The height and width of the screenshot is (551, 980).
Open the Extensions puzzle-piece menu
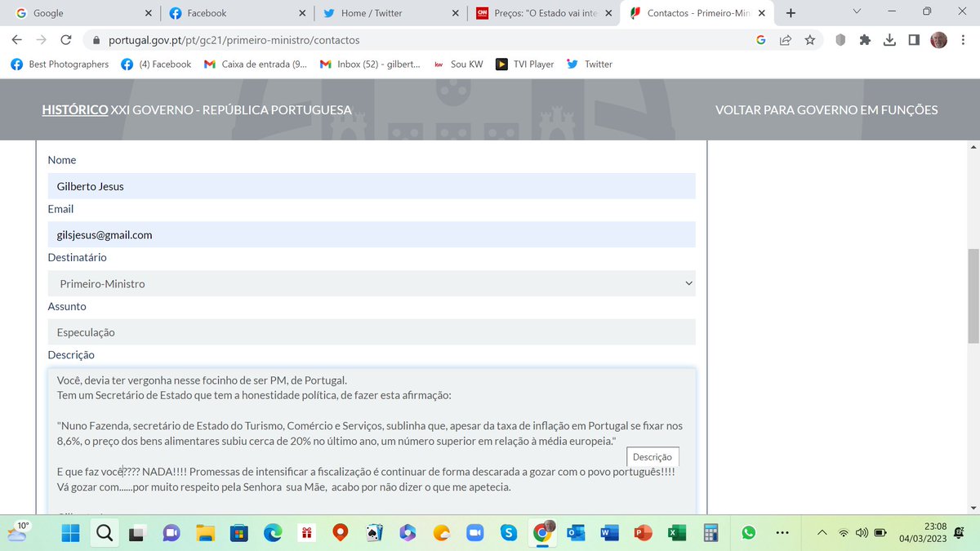(x=865, y=39)
